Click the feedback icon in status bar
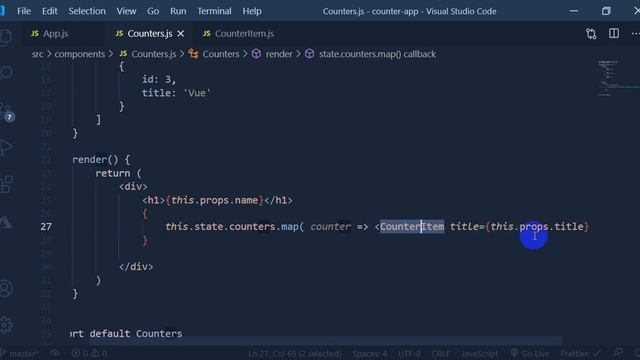This screenshot has width=640, height=360. 618,353
